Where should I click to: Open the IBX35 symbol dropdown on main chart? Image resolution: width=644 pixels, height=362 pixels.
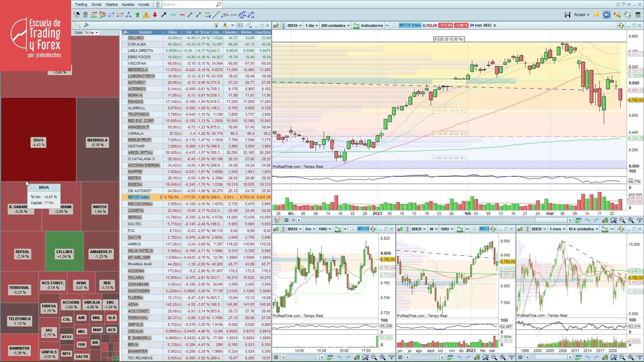294,25
